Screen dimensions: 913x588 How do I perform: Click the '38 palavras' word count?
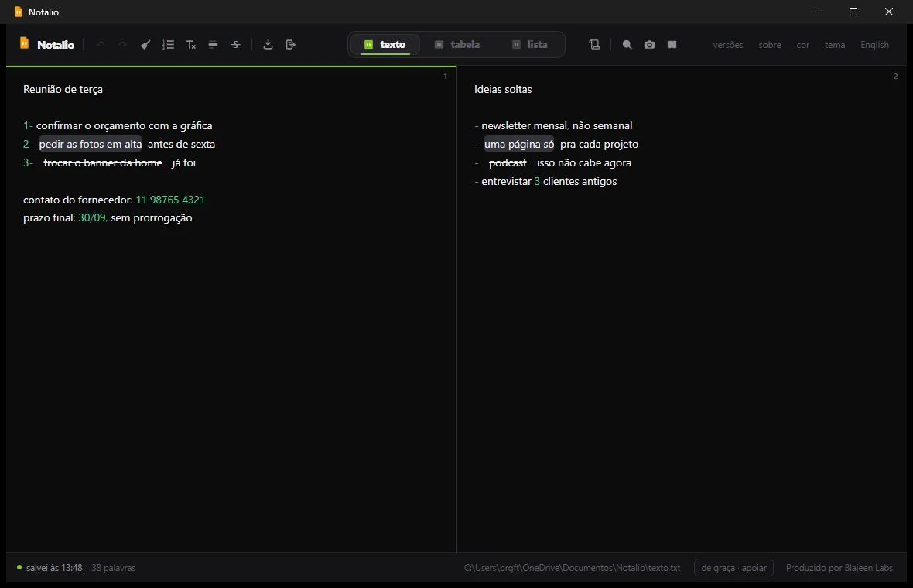(x=114, y=568)
